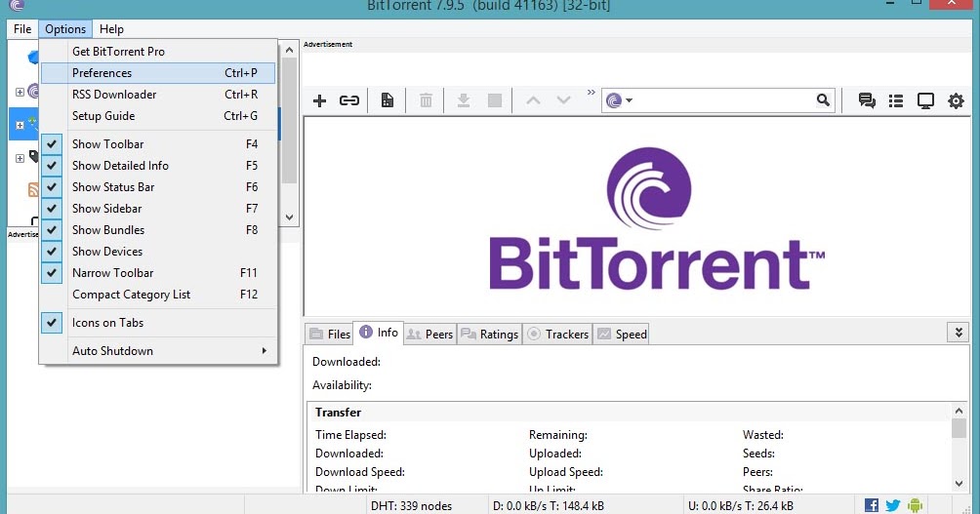Click sidebar scrollbar up arrow
Screen dimensions: 980x514
(289, 50)
